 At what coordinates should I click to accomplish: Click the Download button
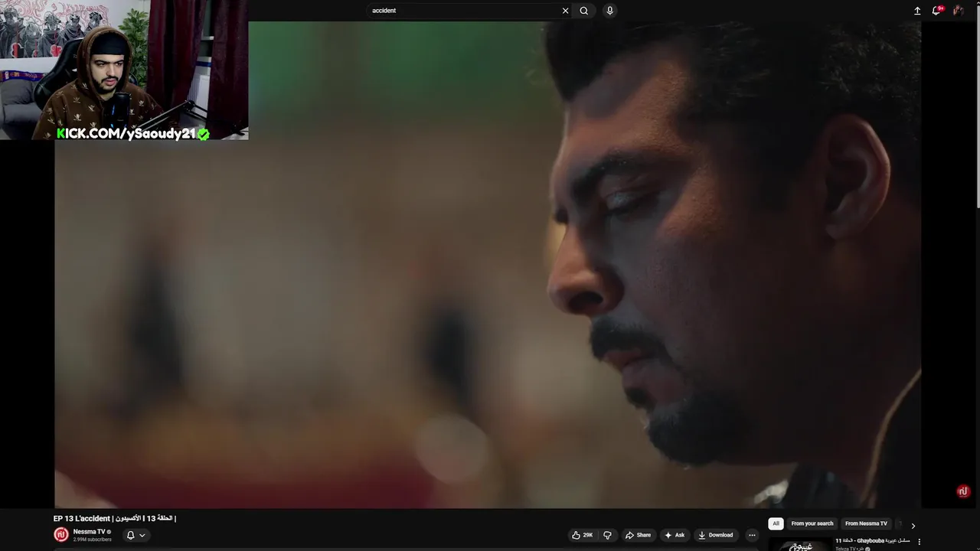pyautogui.click(x=716, y=536)
